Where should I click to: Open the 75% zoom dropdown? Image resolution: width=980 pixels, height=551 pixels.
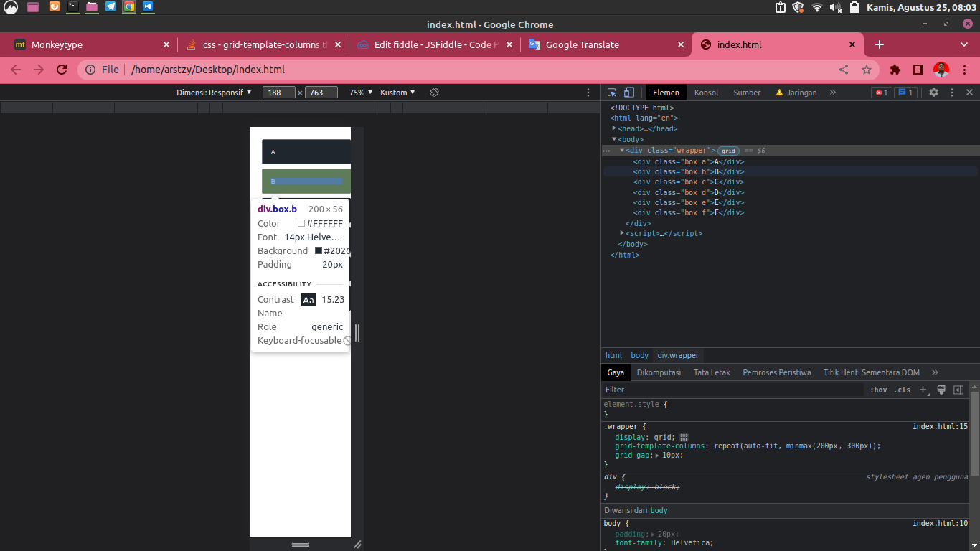(361, 93)
